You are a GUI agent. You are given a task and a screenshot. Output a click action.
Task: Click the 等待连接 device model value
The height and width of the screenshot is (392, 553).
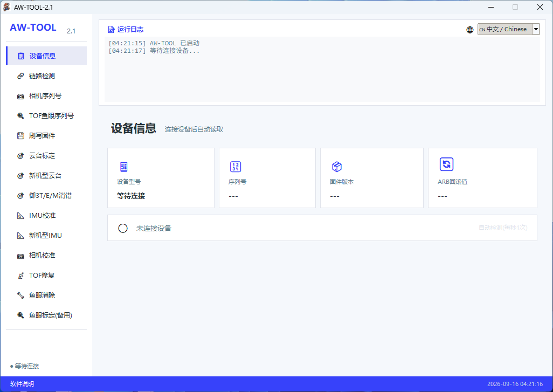[131, 196]
